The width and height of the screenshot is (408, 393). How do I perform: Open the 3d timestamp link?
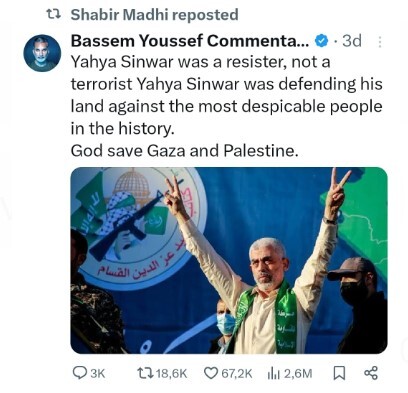click(x=352, y=41)
